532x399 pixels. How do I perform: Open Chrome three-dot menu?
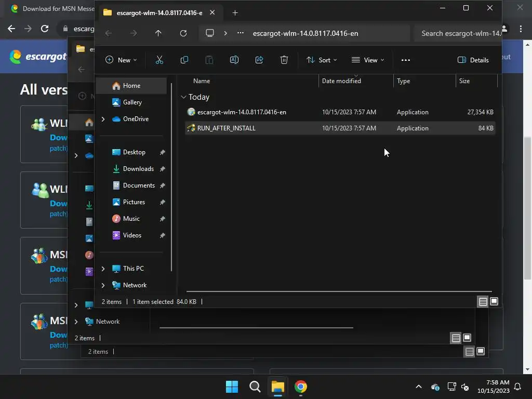(x=521, y=29)
